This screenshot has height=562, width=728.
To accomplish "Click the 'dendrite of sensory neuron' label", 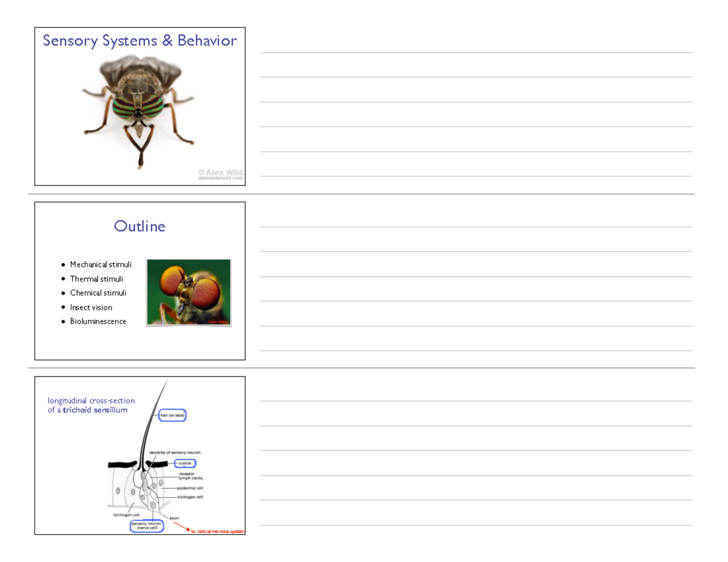I will point(175,452).
